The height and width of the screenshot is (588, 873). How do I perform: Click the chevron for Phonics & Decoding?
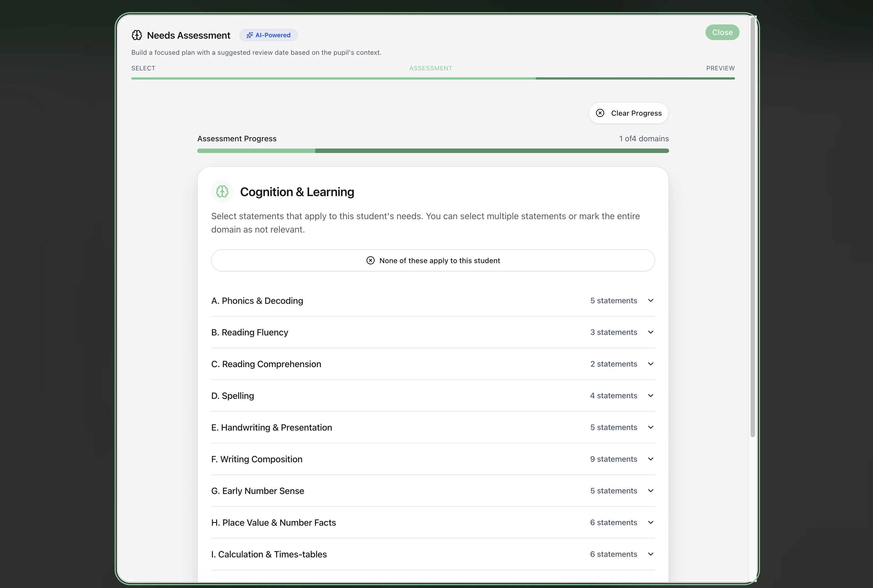651,300
